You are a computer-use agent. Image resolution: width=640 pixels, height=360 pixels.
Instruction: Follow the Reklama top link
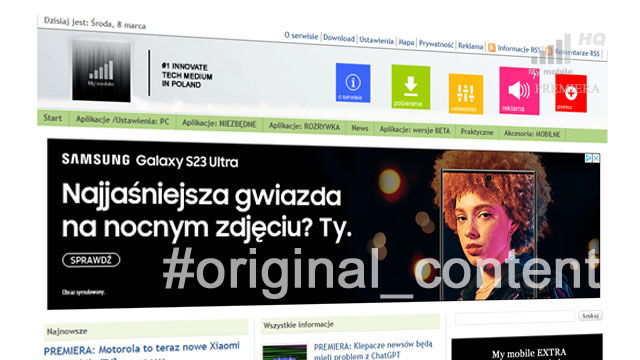[470, 46]
